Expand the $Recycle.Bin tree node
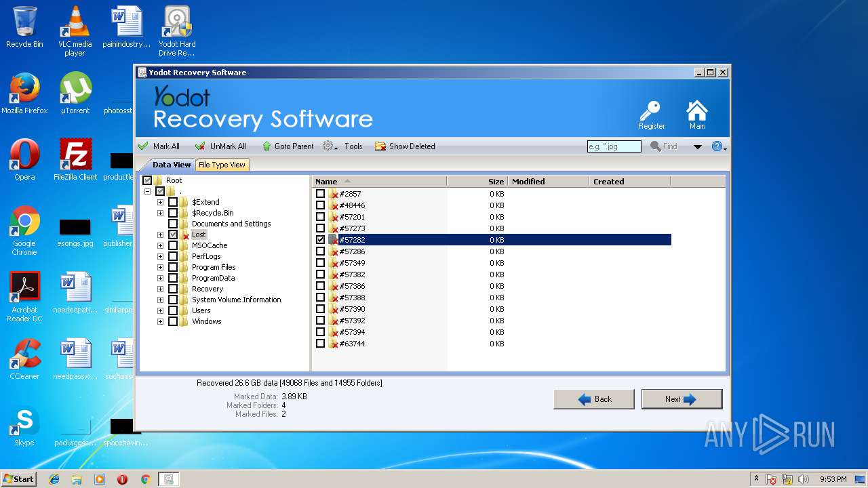Image resolution: width=868 pixels, height=488 pixels. [160, 213]
